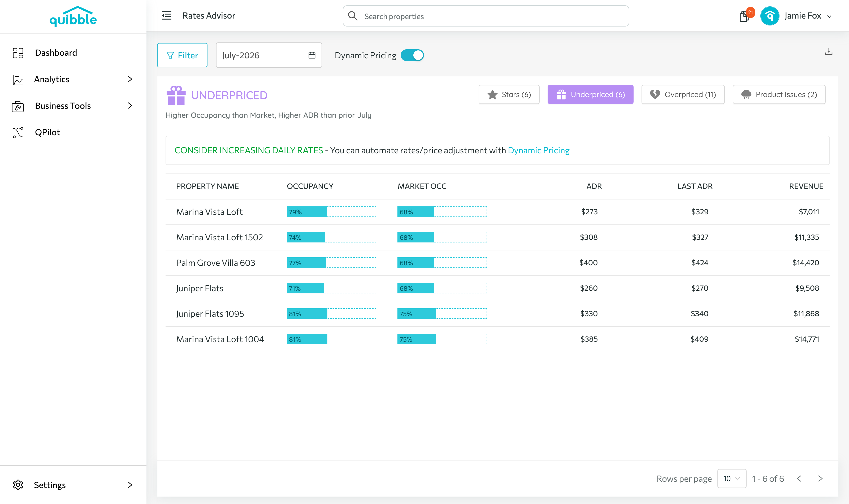The image size is (849, 504).
Task: Click the Quibble logo
Action: pos(73,16)
